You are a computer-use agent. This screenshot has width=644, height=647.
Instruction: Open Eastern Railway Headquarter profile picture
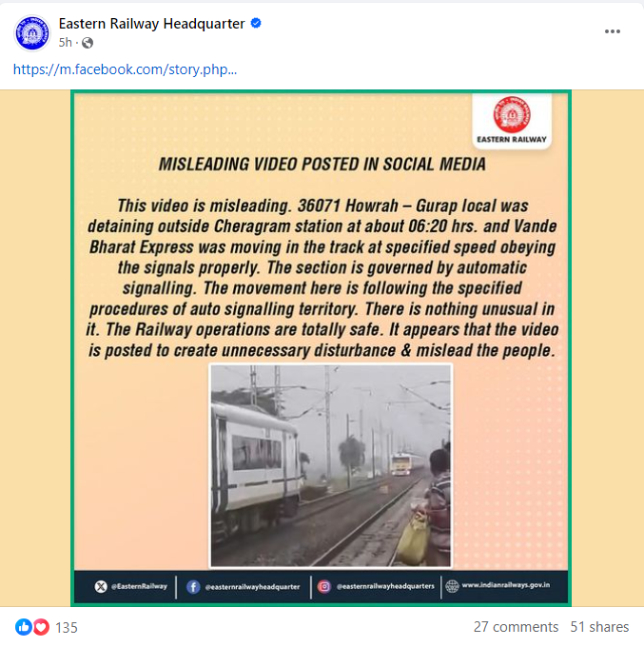pyautogui.click(x=32, y=32)
